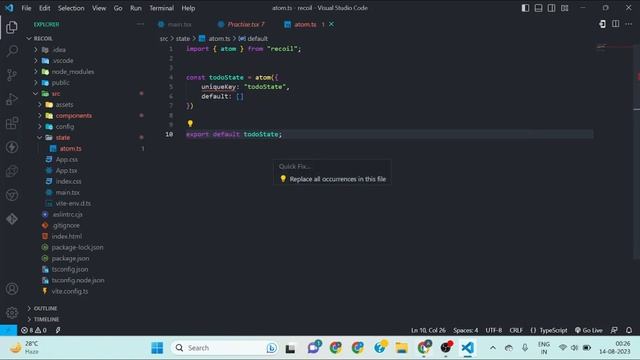Open the View menu
This screenshot has height=360, width=640.
99,8
